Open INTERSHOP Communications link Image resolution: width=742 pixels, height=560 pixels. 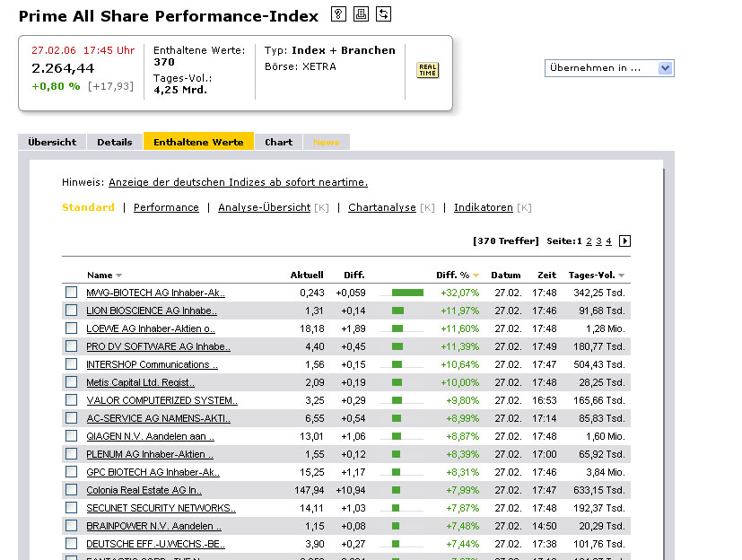tap(152, 364)
